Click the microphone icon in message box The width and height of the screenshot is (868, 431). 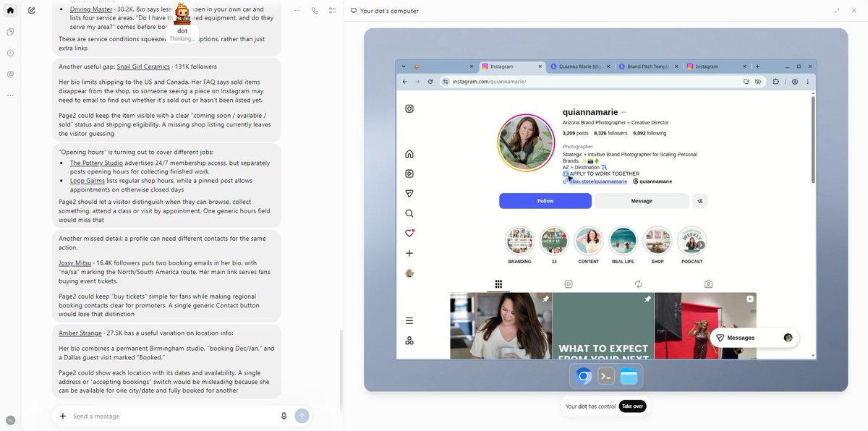coord(284,416)
